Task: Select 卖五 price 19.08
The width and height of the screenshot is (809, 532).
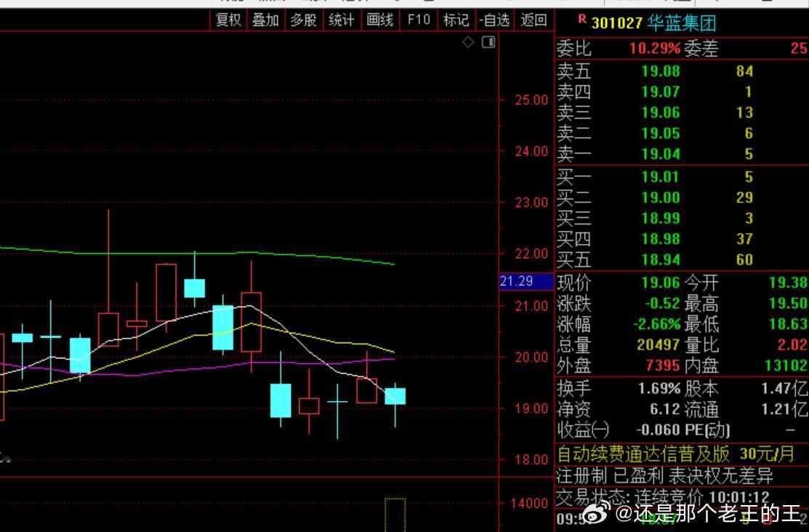Action: click(661, 71)
